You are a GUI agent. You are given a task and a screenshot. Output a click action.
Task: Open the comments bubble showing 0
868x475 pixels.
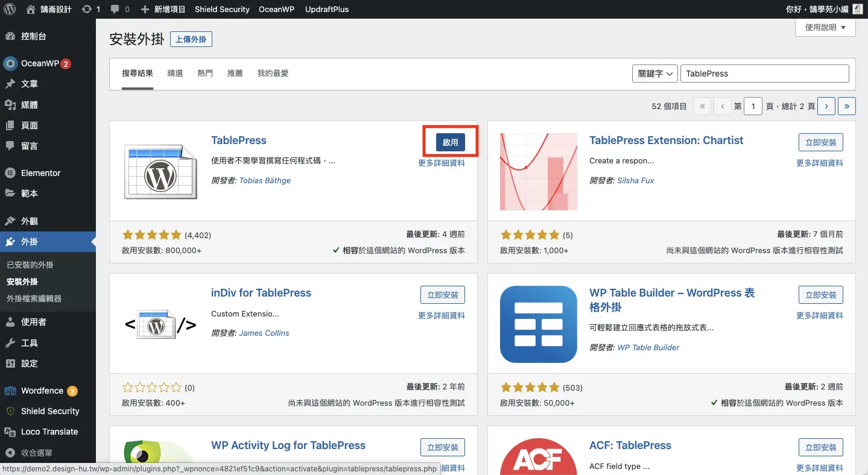tap(120, 9)
